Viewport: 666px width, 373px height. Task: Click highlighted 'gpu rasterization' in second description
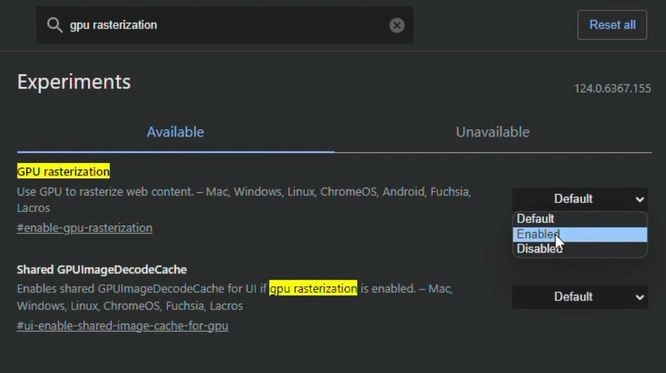313,288
